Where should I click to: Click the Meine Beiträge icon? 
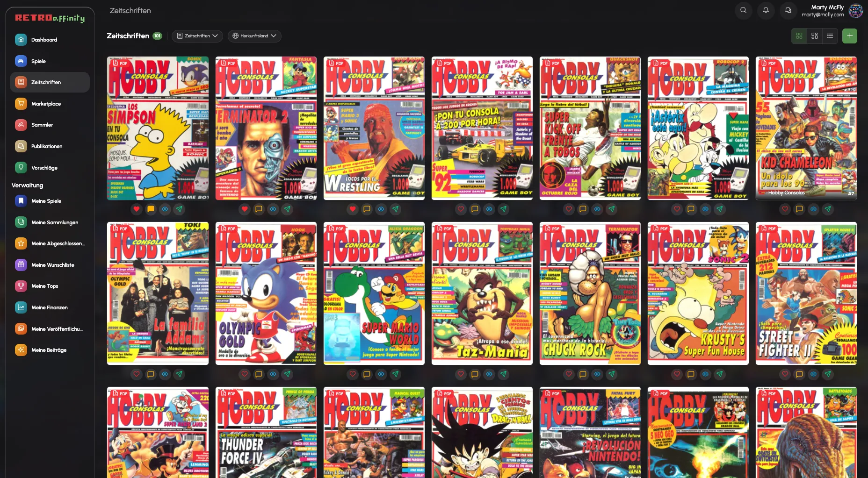pyautogui.click(x=21, y=350)
